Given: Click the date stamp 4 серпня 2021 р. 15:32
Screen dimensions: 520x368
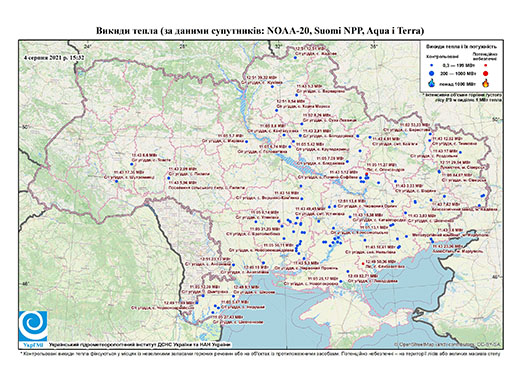Looking at the screenshot, I should coord(53,58).
